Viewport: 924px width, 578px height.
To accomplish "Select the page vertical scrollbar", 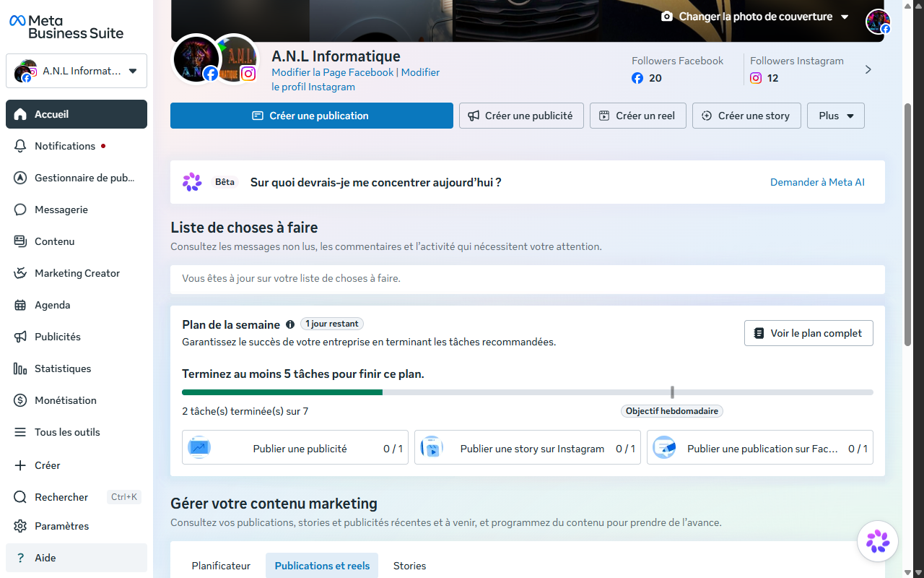I will [908, 224].
